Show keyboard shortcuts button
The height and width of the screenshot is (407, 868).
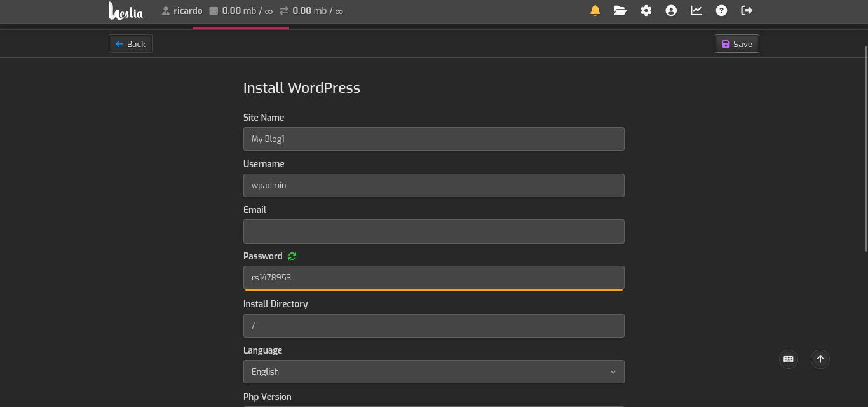[x=789, y=359]
